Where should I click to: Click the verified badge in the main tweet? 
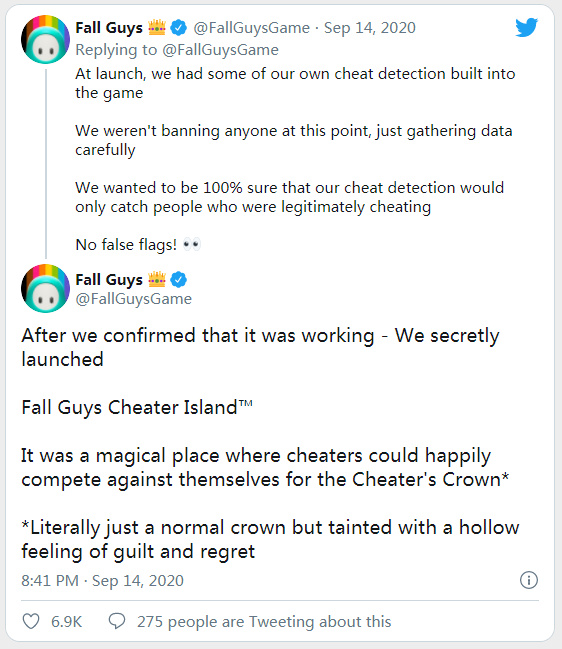(x=179, y=280)
